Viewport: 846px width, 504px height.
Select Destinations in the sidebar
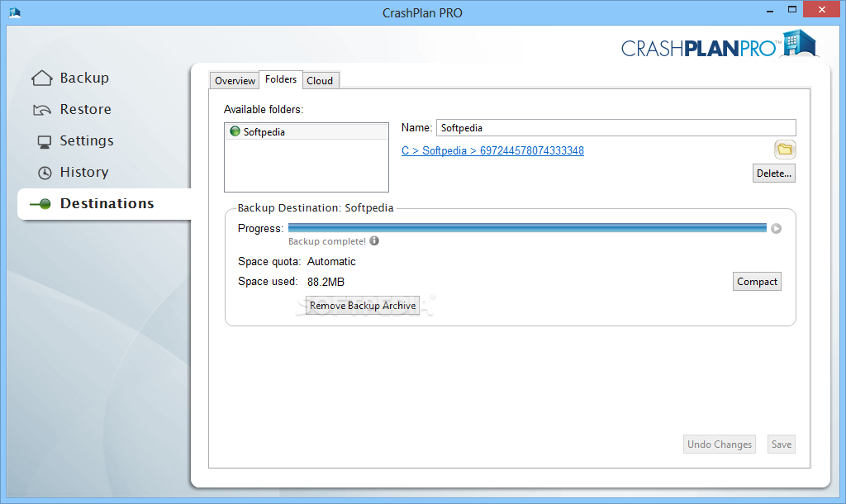tap(107, 203)
